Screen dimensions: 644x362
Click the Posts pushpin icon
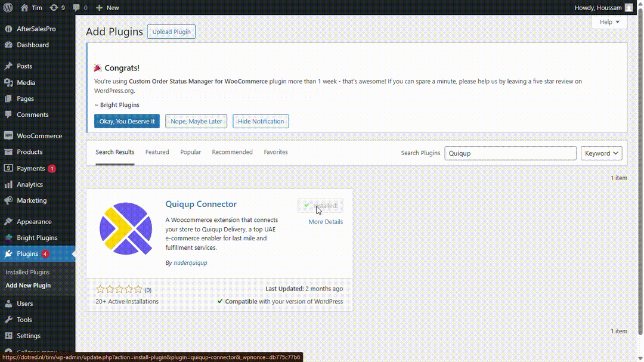click(x=8, y=66)
